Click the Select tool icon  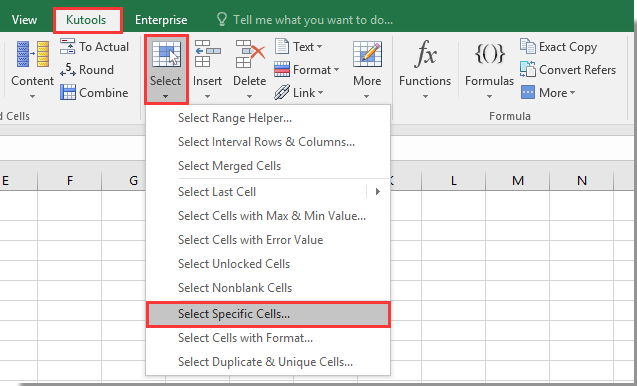click(x=166, y=54)
